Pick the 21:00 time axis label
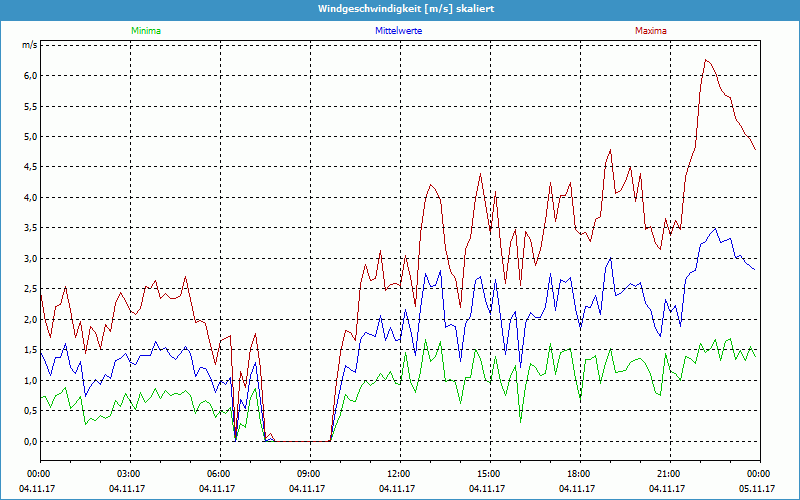Viewport: 800px width, 500px height. pyautogui.click(x=668, y=474)
